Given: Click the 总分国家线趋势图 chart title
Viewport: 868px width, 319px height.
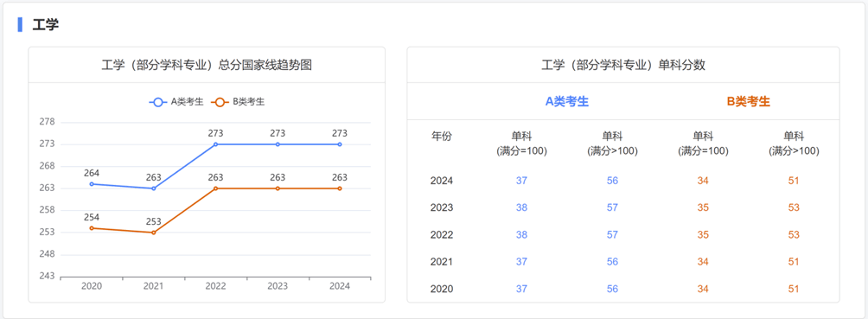Looking at the screenshot, I should pos(207,66).
